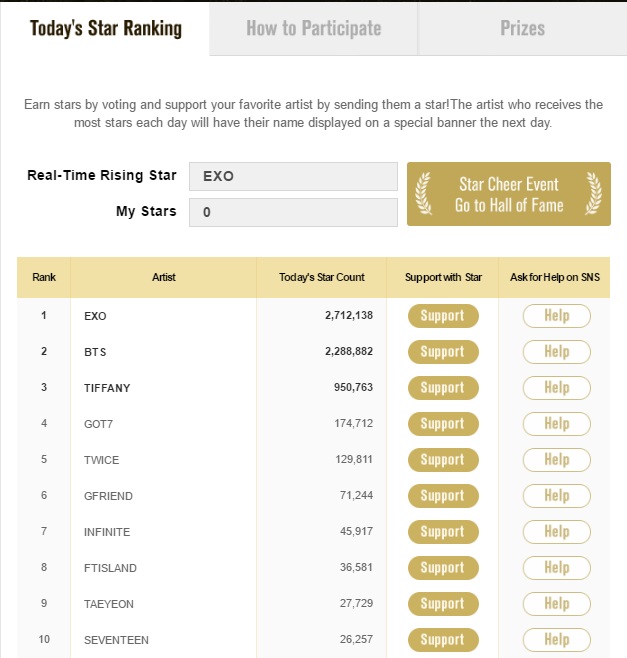Open the How to Participate tab

click(x=314, y=29)
